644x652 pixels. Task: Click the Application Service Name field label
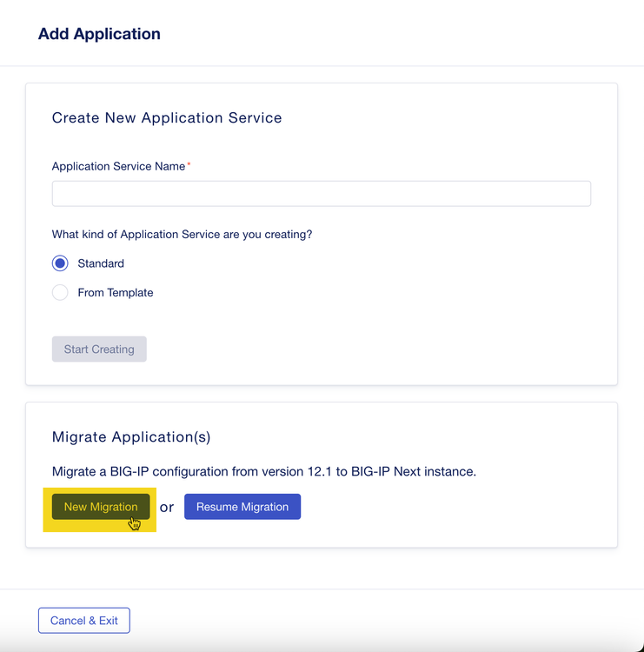(118, 166)
